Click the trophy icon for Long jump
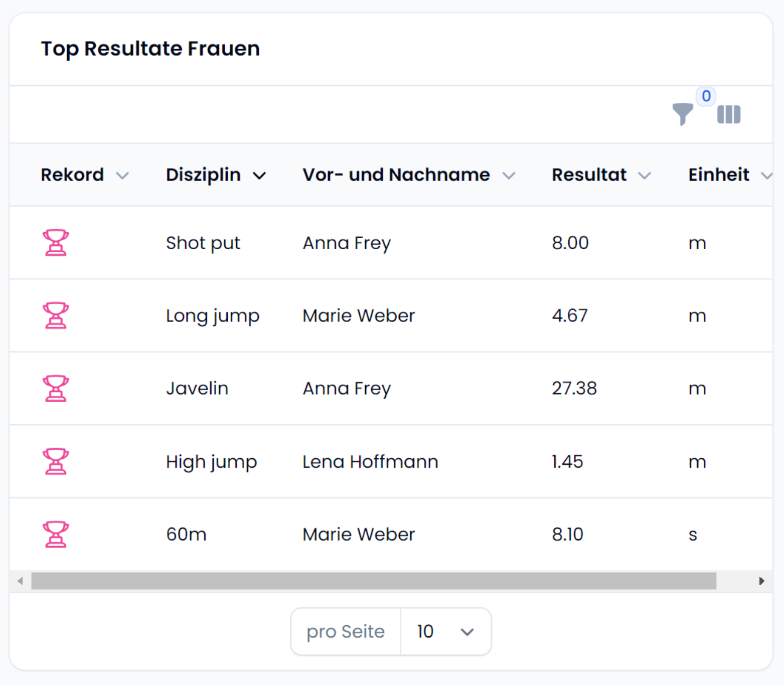This screenshot has height=685, width=784. 56,315
